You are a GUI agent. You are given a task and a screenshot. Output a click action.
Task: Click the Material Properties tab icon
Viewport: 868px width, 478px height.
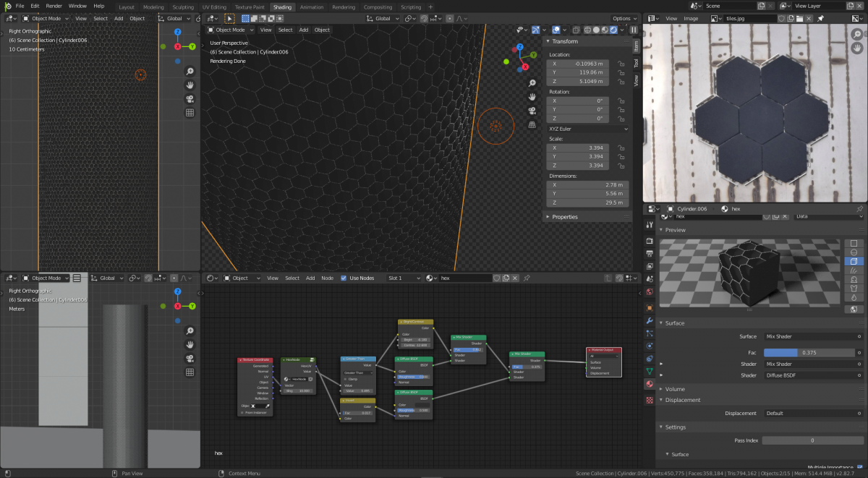tap(650, 384)
